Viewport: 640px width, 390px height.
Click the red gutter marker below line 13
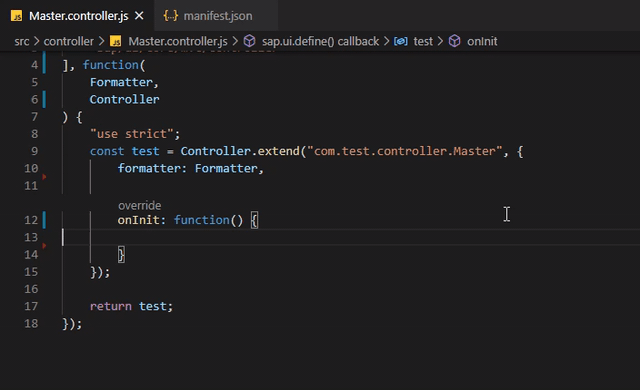point(44,246)
